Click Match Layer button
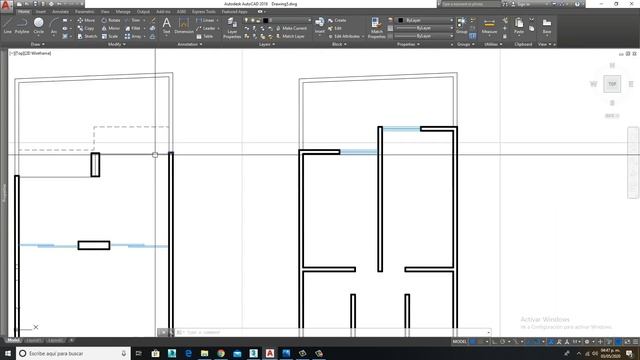Image resolution: width=640 pixels, height=360 pixels. point(290,36)
